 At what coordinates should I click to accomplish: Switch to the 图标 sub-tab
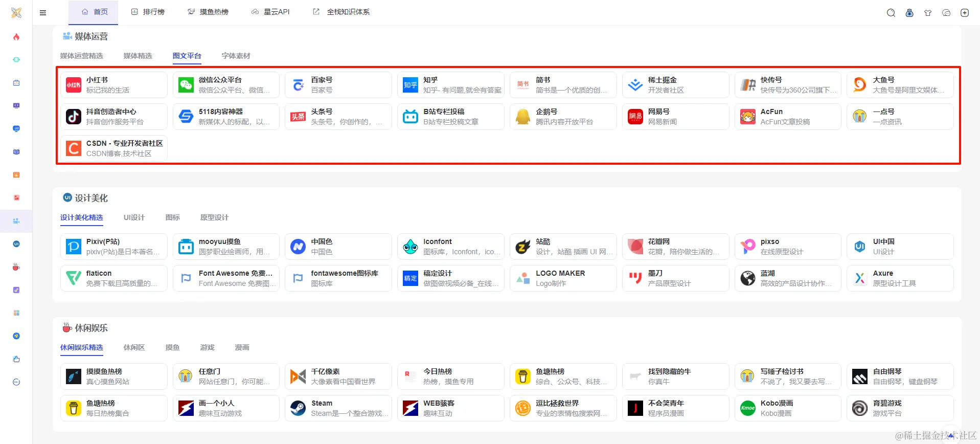click(173, 217)
